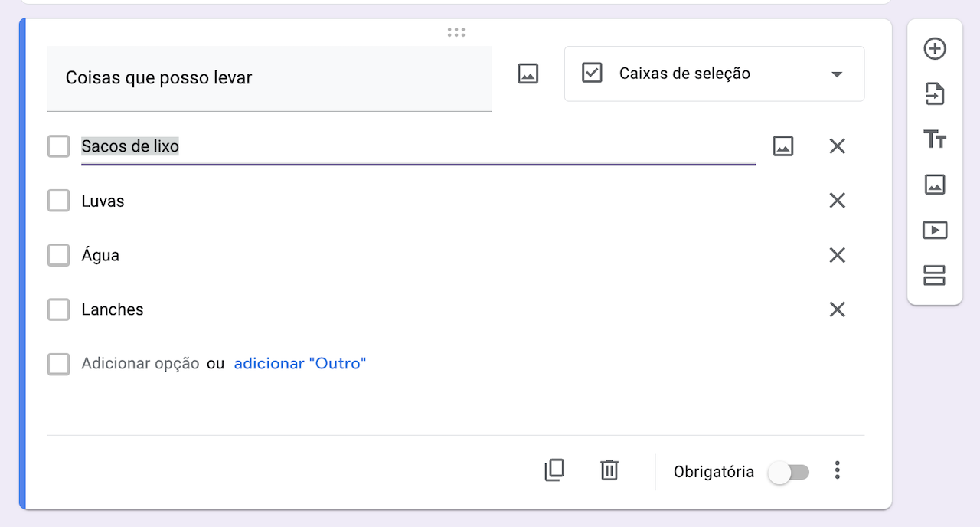The image size is (980, 527).
Task: Check the Lanches checkbox
Action: point(59,309)
